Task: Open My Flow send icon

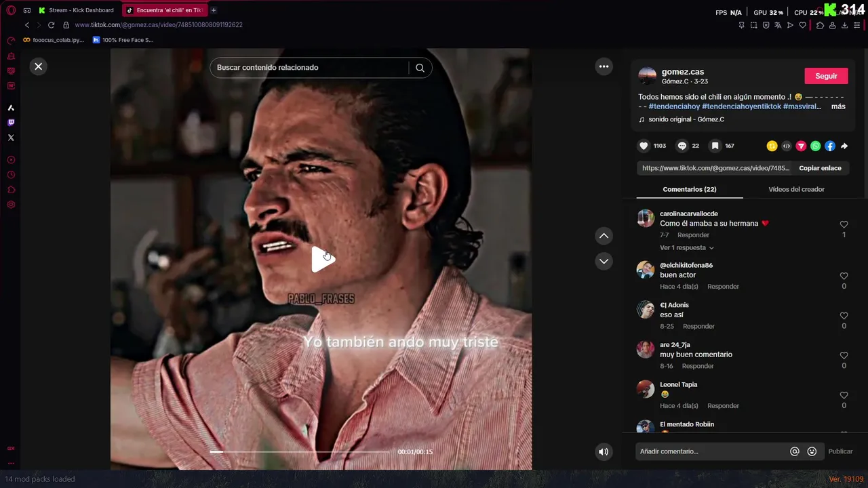Action: pos(790,25)
